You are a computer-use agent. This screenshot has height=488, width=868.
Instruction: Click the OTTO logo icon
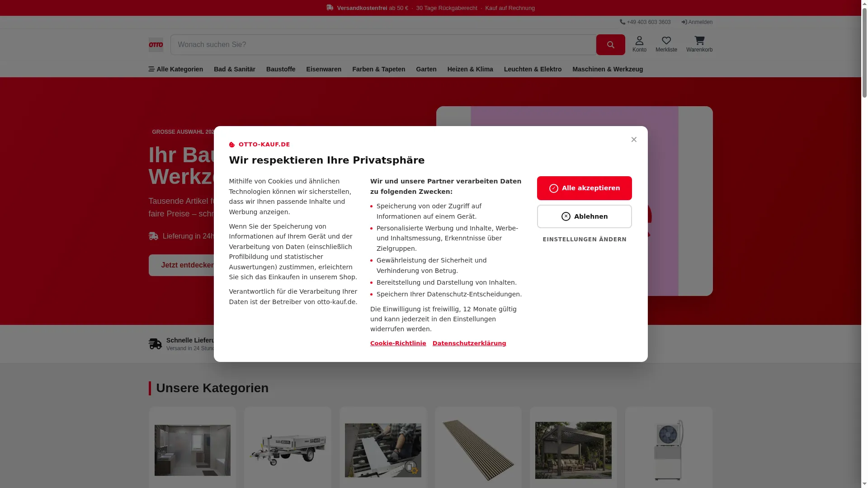pyautogui.click(x=156, y=45)
